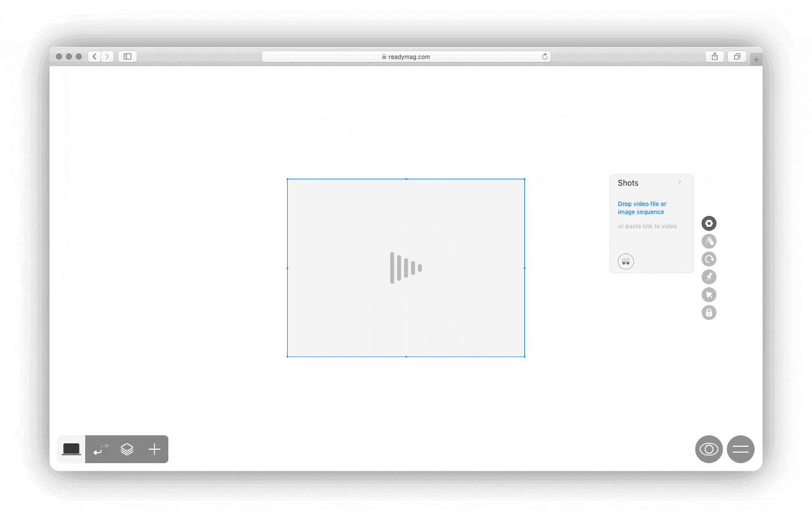The width and height of the screenshot is (812, 520).
Task: Open preview mode with eye icon
Action: pos(709,449)
